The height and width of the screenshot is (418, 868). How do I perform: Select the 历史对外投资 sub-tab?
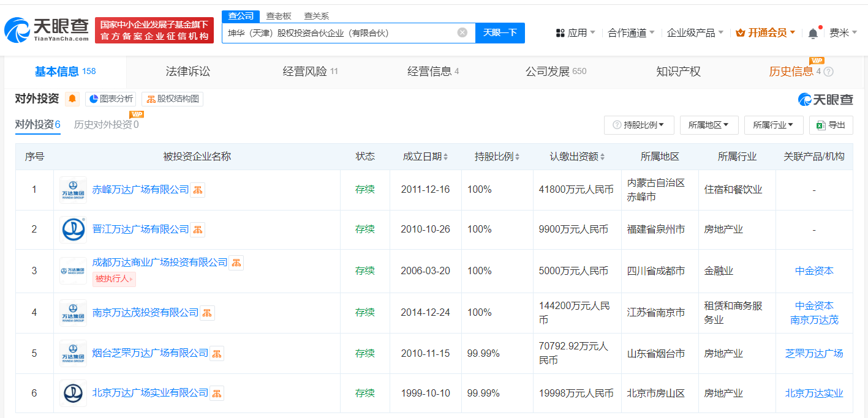click(106, 125)
